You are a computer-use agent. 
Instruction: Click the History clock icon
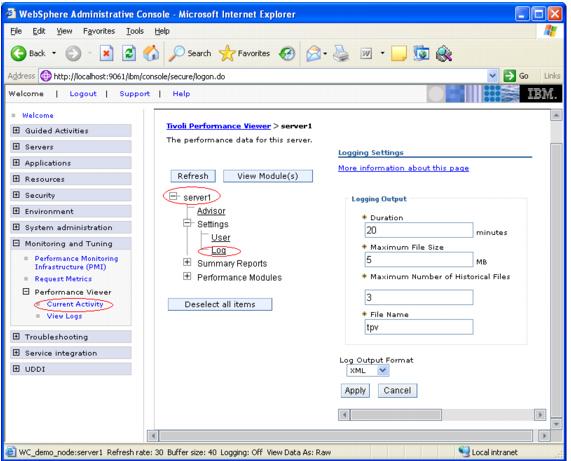287,54
